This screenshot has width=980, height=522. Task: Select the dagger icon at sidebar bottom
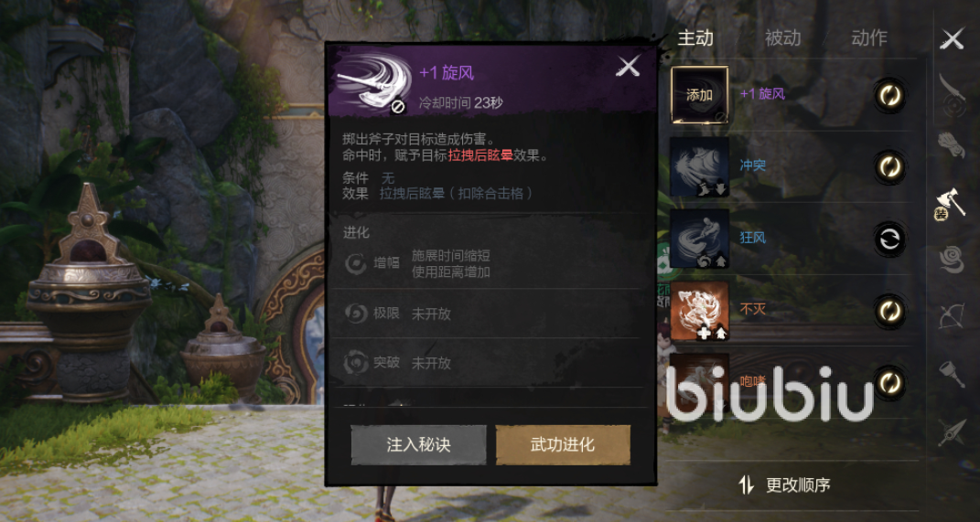click(x=952, y=431)
